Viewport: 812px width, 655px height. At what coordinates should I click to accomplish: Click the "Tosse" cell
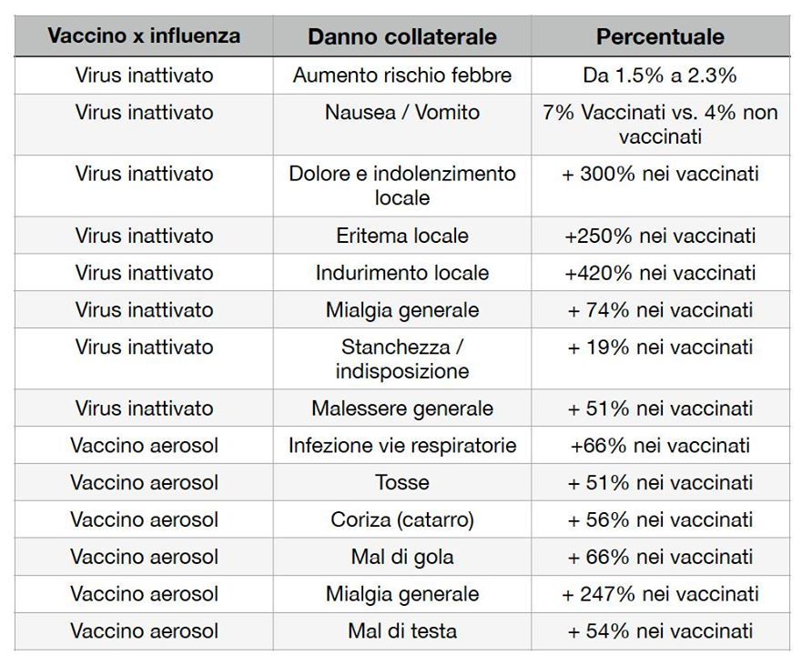pos(401,483)
